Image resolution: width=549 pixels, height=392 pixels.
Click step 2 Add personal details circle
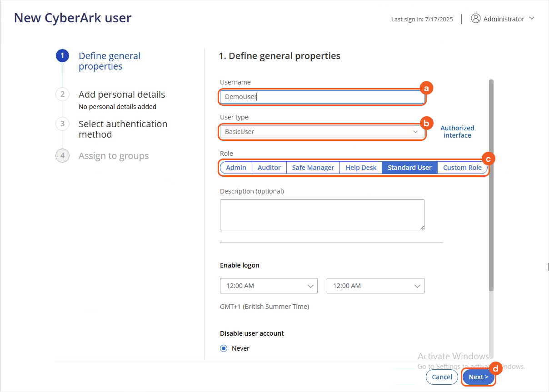click(62, 94)
